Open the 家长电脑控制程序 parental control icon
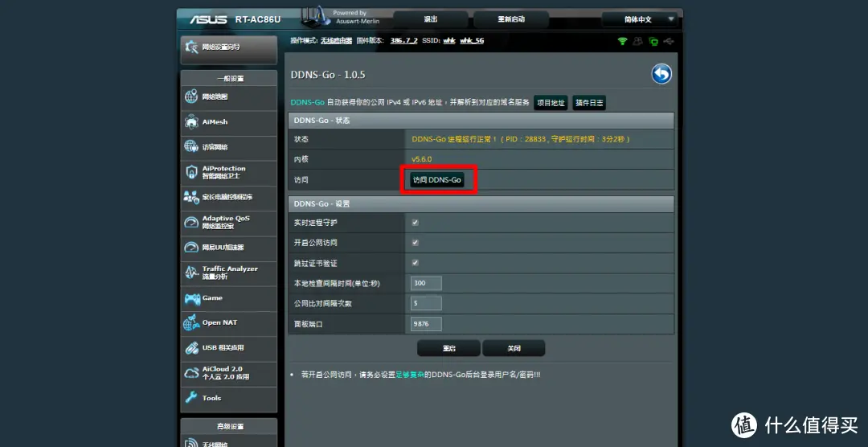Image resolution: width=868 pixels, height=447 pixels. [191, 197]
